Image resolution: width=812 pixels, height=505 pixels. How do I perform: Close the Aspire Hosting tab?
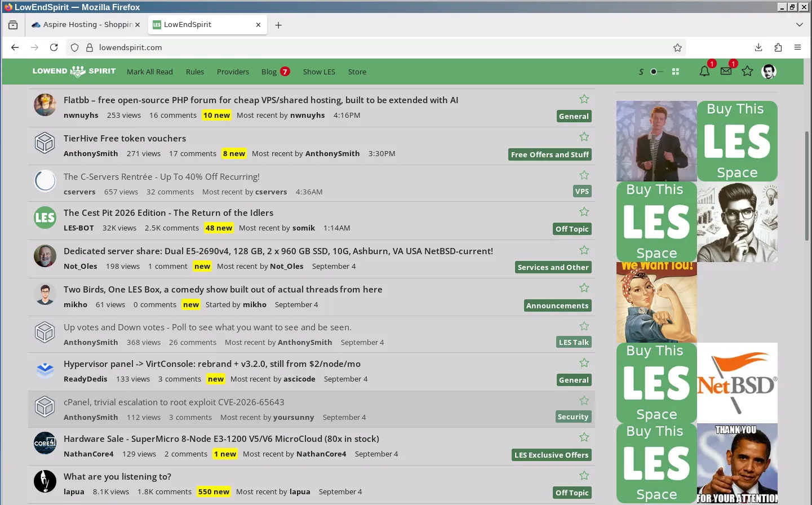(x=137, y=25)
